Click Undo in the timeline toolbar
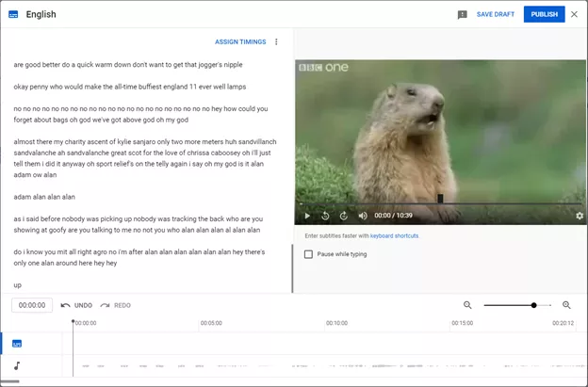This screenshot has height=387, width=588. [76, 305]
